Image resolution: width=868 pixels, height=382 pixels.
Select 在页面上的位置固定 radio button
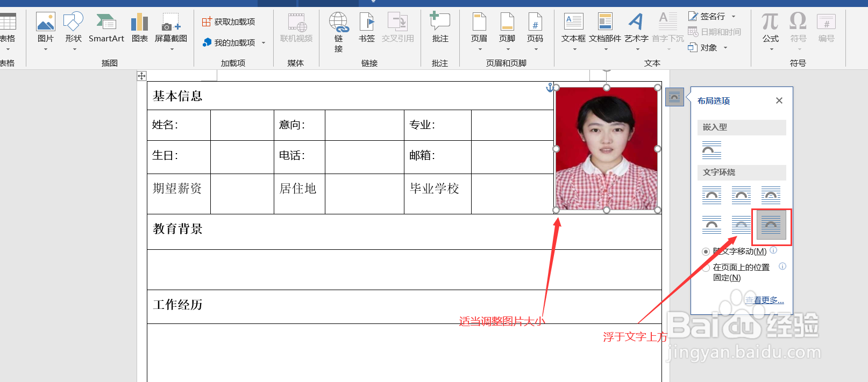(x=706, y=268)
